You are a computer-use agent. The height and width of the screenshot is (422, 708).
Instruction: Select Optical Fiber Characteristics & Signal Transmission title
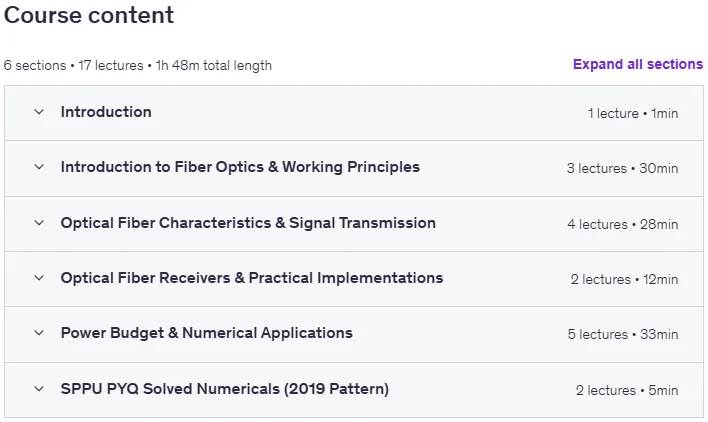click(x=248, y=223)
